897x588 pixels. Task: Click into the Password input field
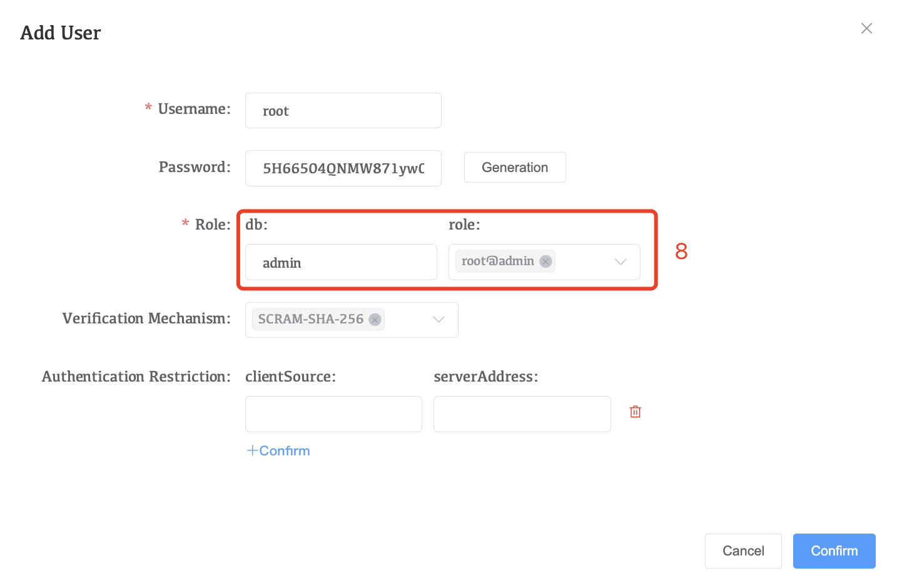pos(343,168)
